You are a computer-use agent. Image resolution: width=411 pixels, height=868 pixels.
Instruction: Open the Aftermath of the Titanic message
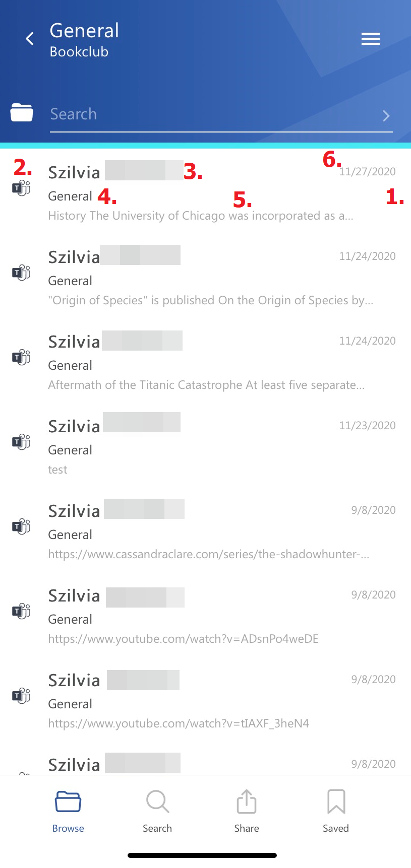206,385
